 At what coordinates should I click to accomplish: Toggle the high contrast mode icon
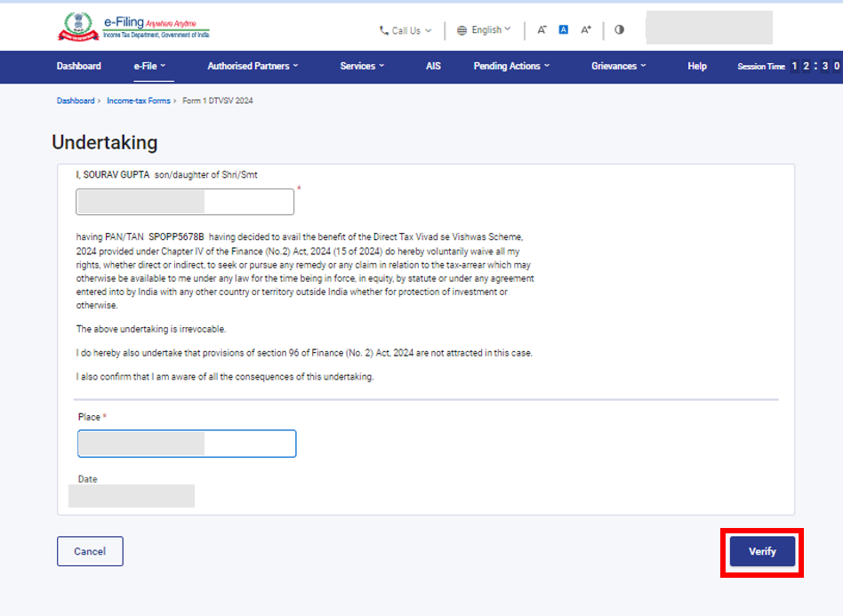click(x=619, y=30)
